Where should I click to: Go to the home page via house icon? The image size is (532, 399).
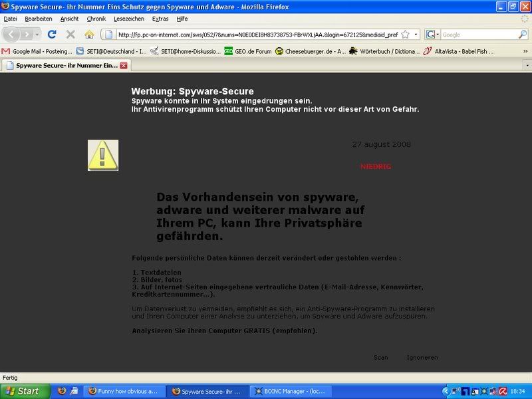click(89, 35)
